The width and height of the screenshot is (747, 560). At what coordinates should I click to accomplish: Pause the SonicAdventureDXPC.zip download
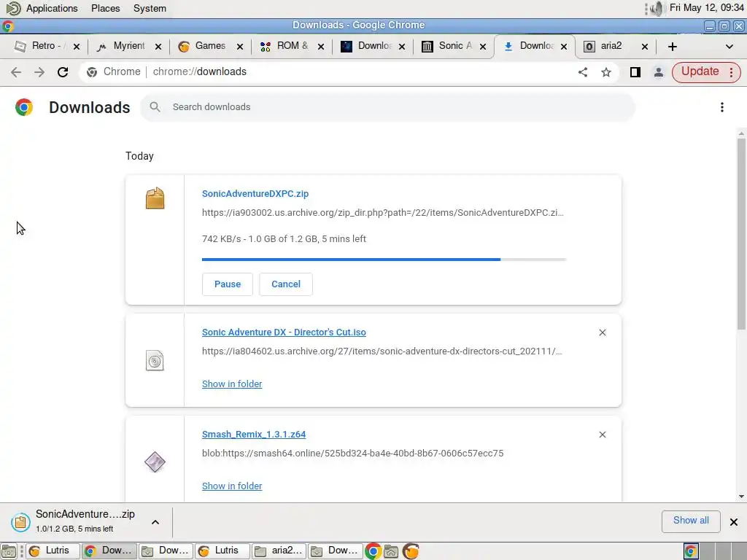click(x=228, y=284)
